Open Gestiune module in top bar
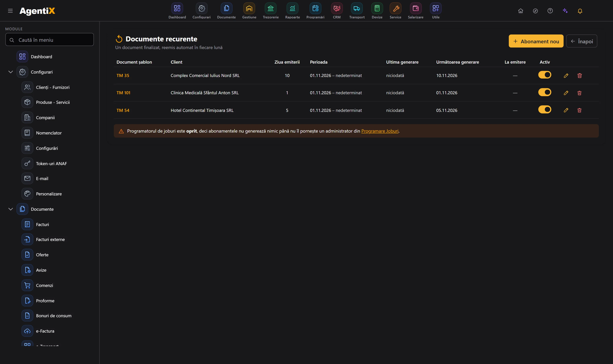The height and width of the screenshot is (364, 613). pyautogui.click(x=249, y=11)
